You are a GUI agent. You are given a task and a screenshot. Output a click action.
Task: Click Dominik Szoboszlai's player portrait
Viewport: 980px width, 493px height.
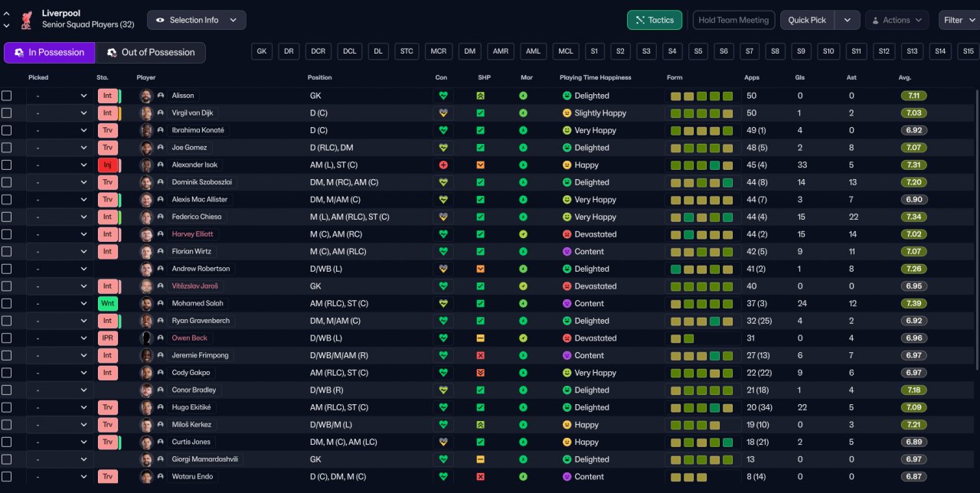pyautogui.click(x=146, y=182)
